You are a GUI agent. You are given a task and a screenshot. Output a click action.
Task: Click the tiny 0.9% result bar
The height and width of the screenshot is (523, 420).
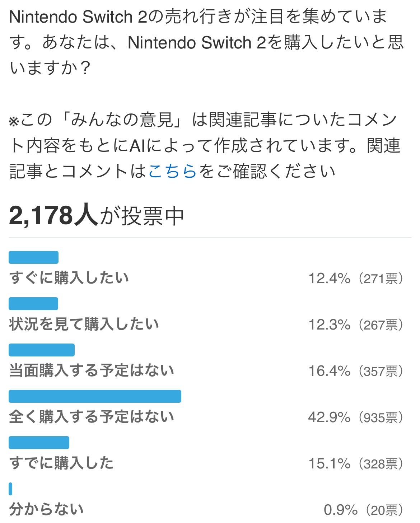click(10, 489)
